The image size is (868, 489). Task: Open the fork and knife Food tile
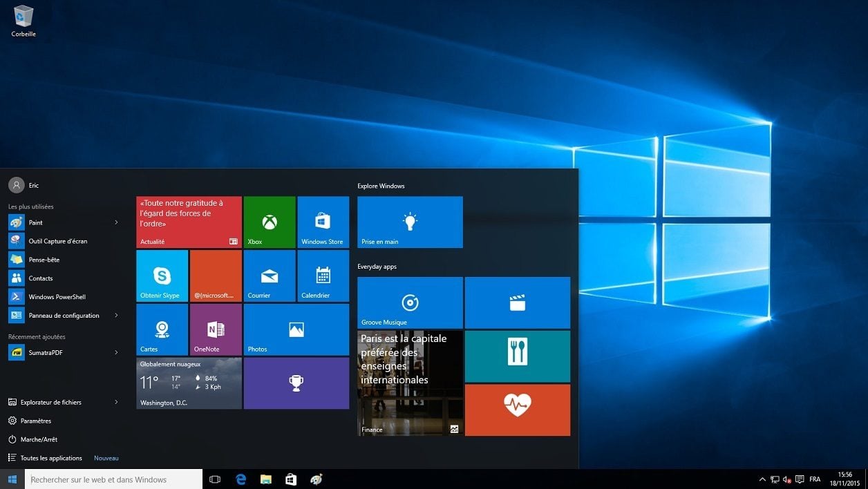click(x=518, y=356)
